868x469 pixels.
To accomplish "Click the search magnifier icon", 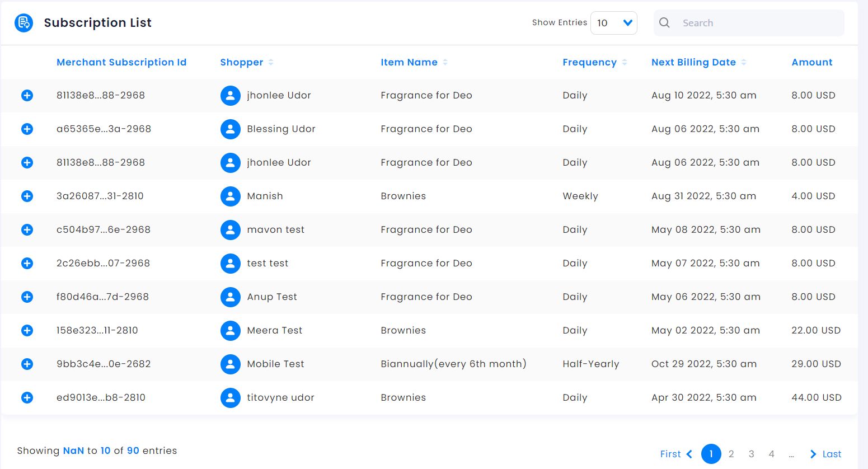I will click(x=664, y=23).
